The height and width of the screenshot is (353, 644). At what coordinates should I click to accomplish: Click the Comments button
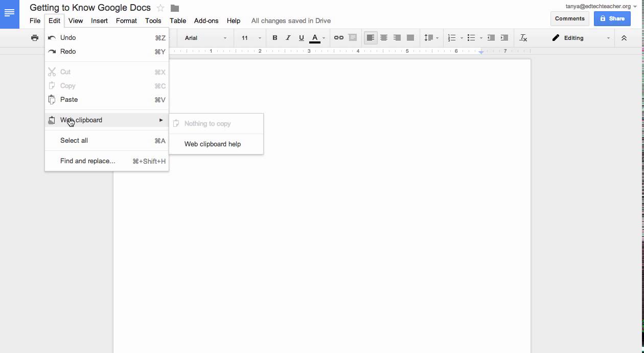click(x=569, y=18)
